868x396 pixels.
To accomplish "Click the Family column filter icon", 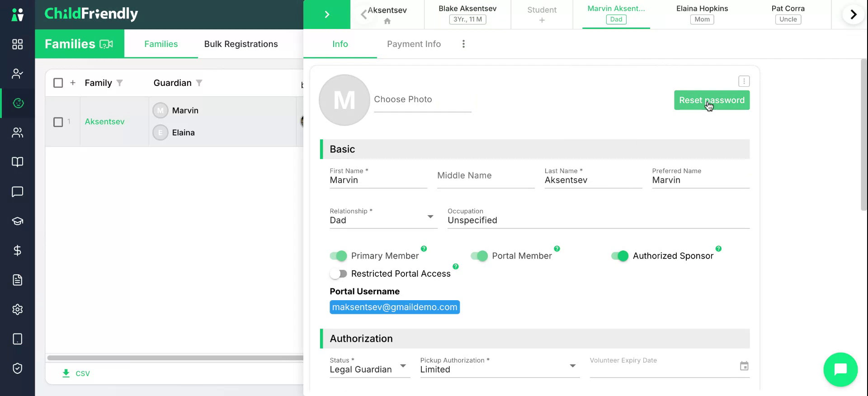I will [119, 83].
